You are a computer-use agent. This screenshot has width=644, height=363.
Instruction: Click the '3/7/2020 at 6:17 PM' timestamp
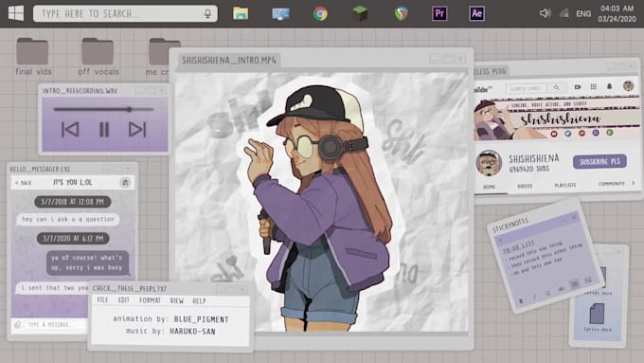[73, 238]
